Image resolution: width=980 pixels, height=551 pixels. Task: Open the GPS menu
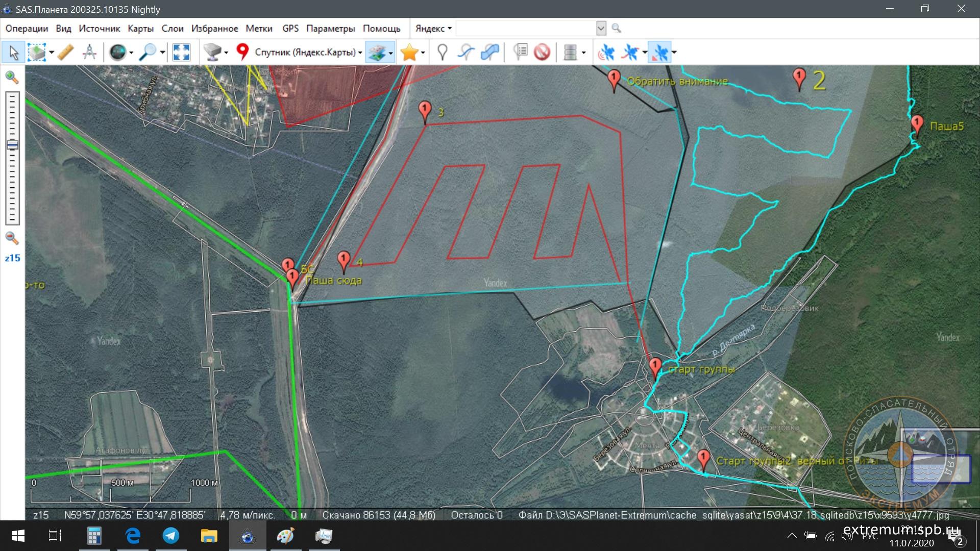click(290, 29)
